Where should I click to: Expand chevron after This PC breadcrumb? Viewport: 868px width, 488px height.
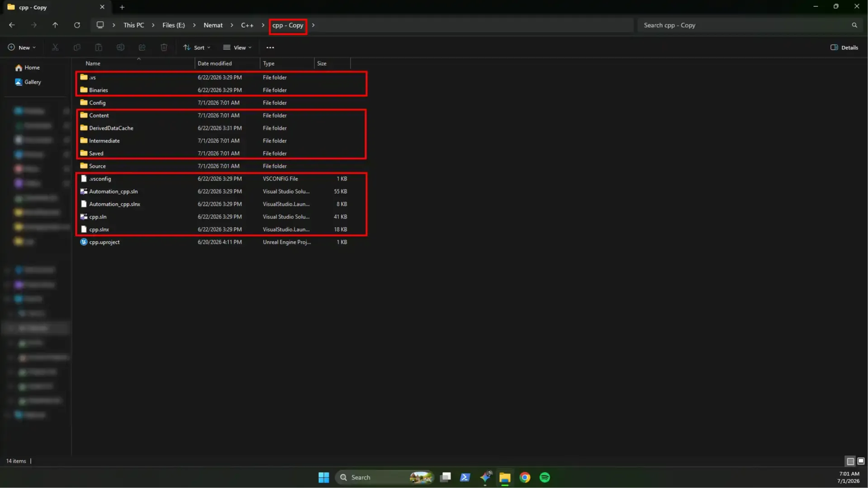tap(153, 25)
